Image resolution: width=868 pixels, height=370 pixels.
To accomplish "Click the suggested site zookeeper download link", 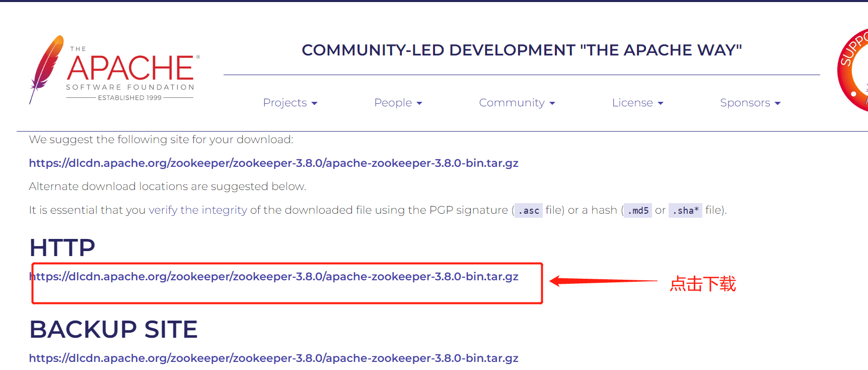I will click(273, 163).
